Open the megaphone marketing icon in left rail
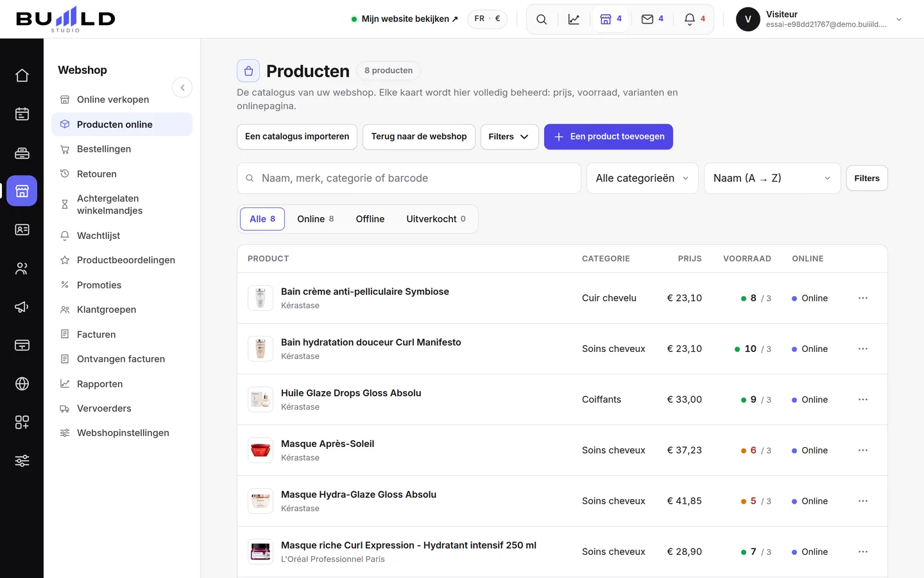The image size is (924, 578). click(22, 306)
